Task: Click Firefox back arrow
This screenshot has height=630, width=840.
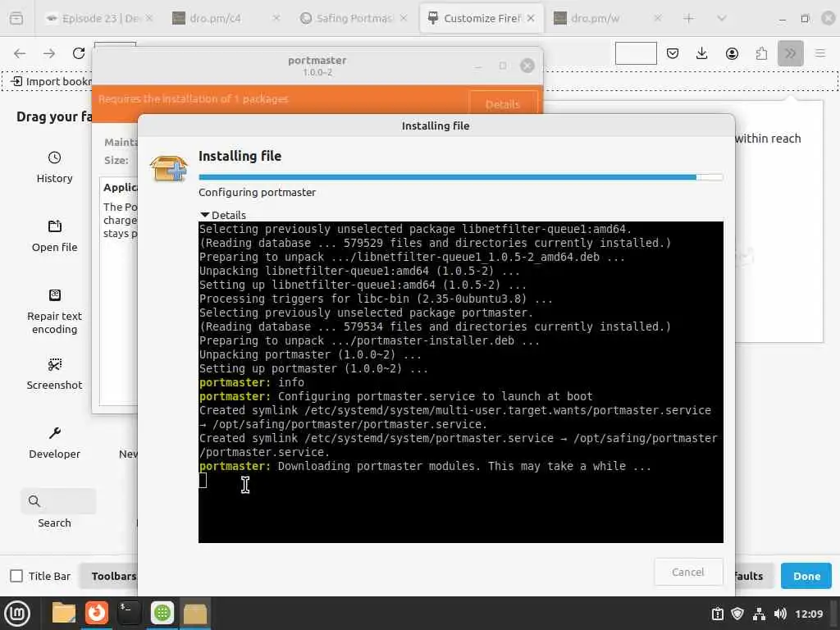Action: 20,53
